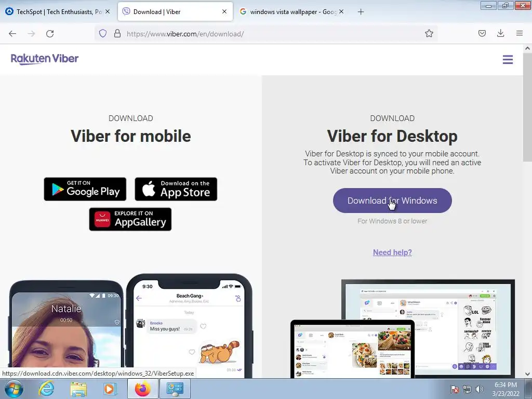Click the page scrollbar up arrow
The image size is (532, 399).
[x=527, y=48]
